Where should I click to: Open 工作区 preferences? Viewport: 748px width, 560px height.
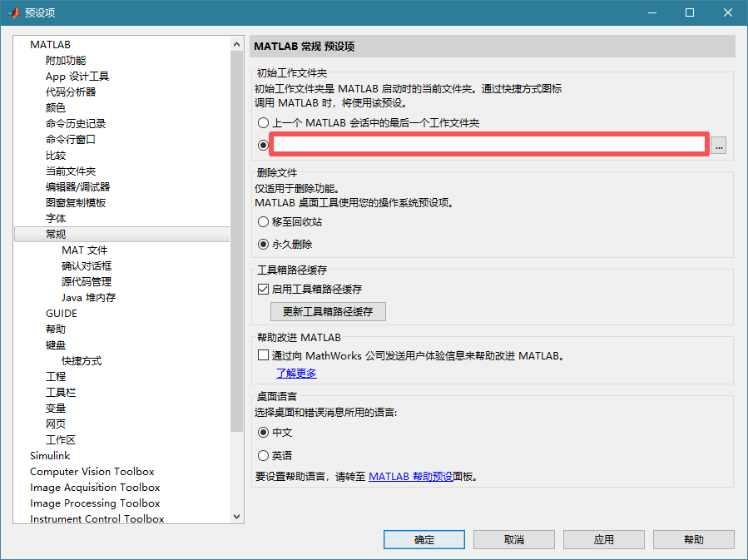[x=61, y=440]
